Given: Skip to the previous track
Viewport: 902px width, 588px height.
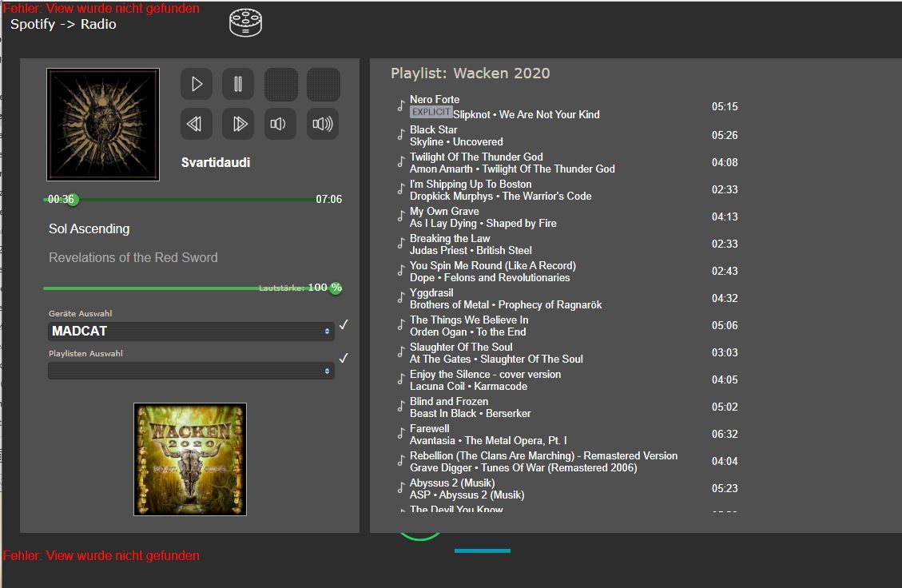Looking at the screenshot, I should click(x=196, y=124).
